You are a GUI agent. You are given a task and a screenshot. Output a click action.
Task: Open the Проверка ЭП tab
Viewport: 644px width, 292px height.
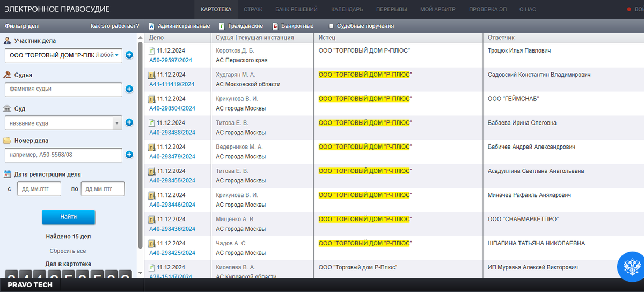[487, 9]
